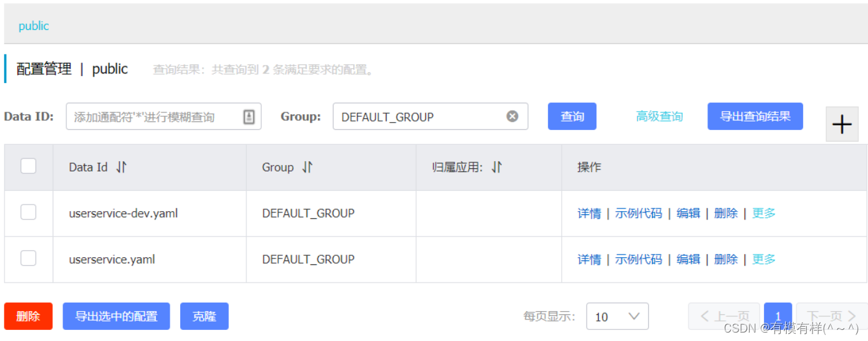Open 详情 for userservice-dev.yaml
Image resolution: width=868 pixels, height=341 pixels.
coord(589,213)
